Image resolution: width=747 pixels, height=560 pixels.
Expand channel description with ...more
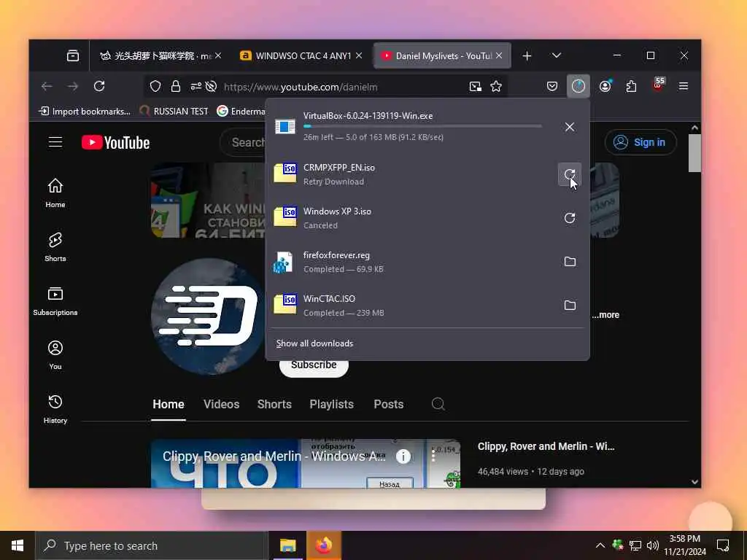pos(605,315)
